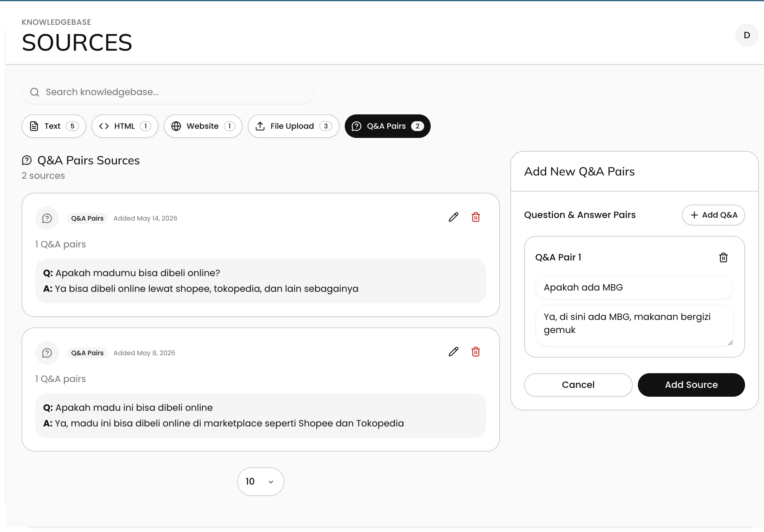Click question bubble icon on May 8 card
This screenshot has width=764, height=532.
click(47, 353)
